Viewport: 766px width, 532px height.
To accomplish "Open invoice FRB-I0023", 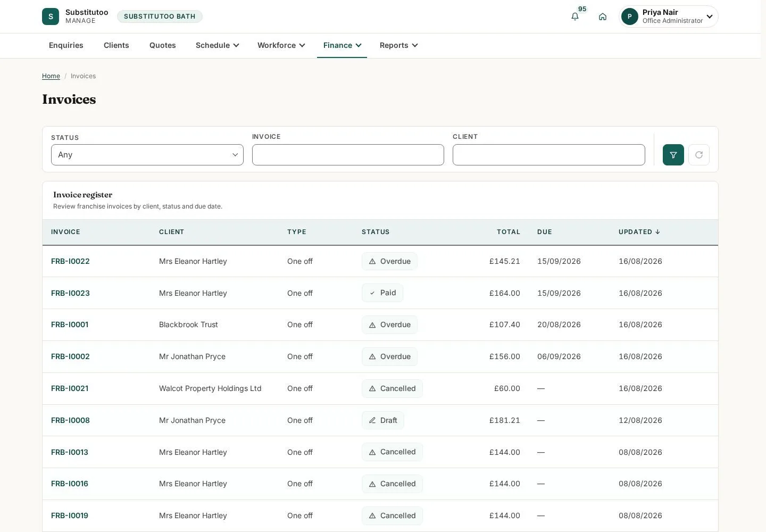I will pos(70,293).
